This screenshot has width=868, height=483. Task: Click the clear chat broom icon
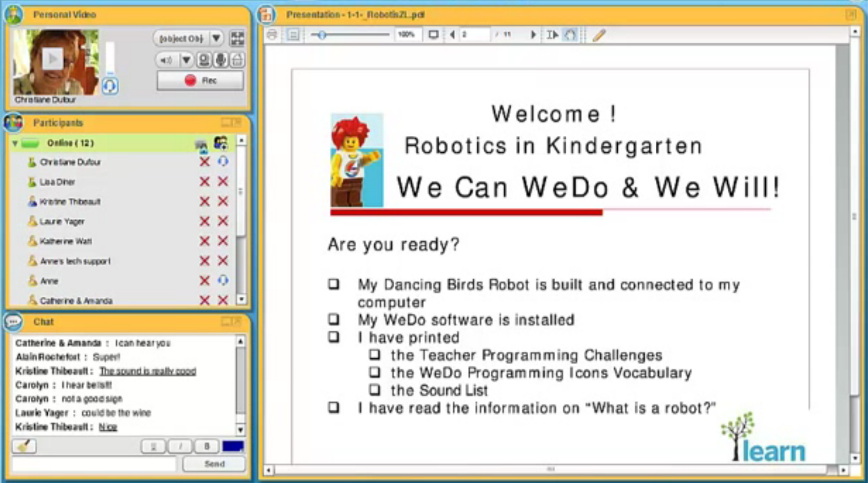[x=24, y=446]
